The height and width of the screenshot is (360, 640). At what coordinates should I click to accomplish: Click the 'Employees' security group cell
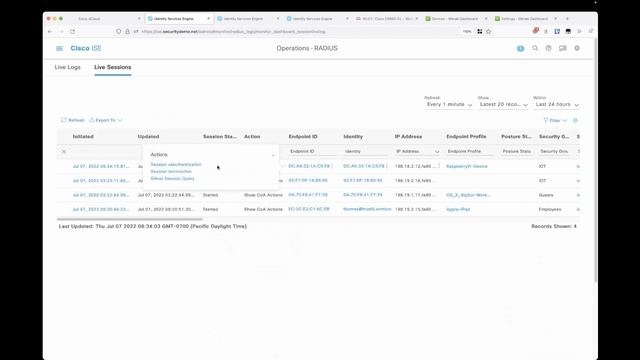tap(550, 209)
